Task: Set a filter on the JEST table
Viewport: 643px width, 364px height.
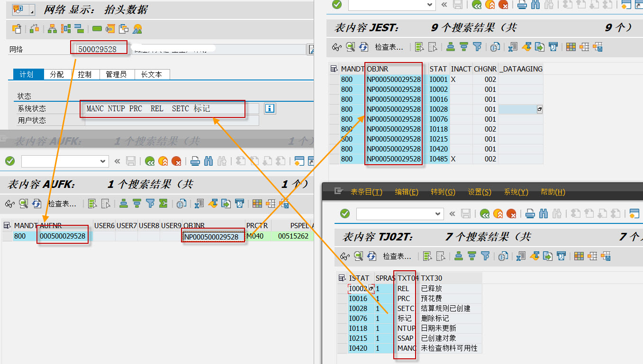Action: [477, 47]
